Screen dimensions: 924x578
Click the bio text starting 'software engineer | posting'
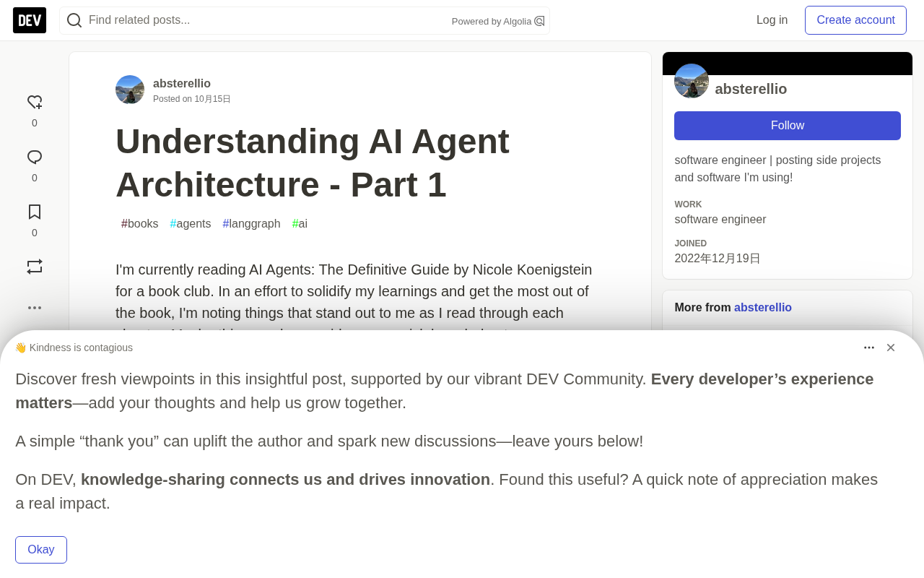click(777, 169)
